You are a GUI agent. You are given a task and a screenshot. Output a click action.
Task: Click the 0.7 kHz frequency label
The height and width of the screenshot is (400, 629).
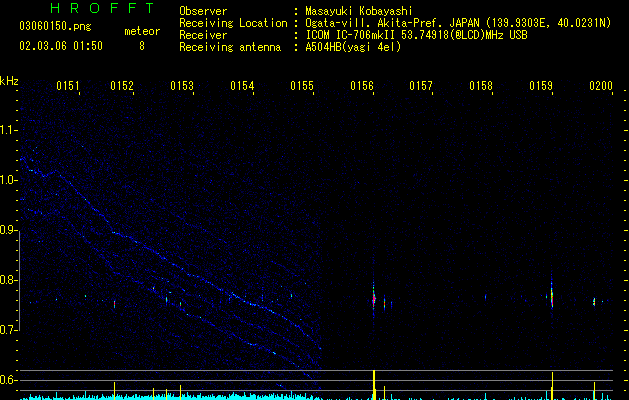coord(9,330)
